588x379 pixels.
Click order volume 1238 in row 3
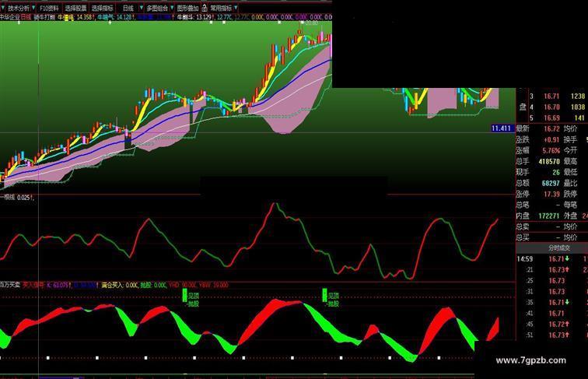pos(578,97)
